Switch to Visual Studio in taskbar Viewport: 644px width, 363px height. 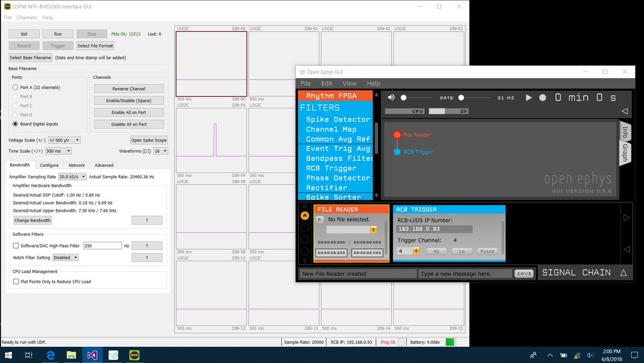92,355
